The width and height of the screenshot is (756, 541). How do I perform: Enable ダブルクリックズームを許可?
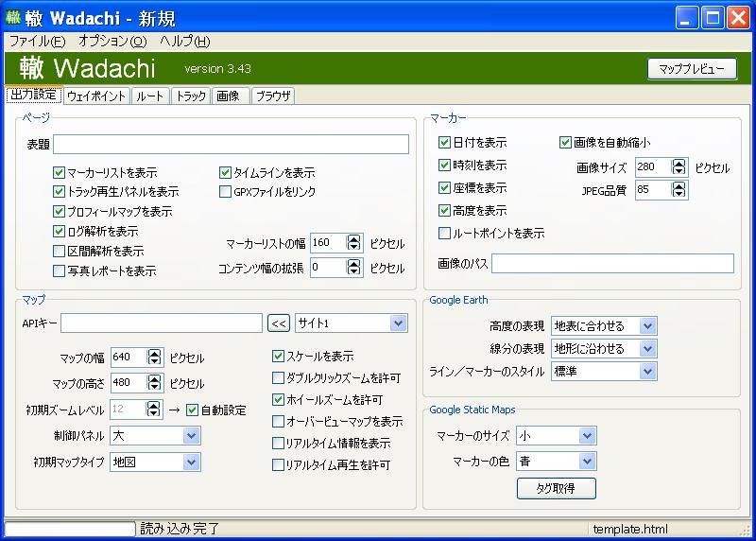coord(278,377)
